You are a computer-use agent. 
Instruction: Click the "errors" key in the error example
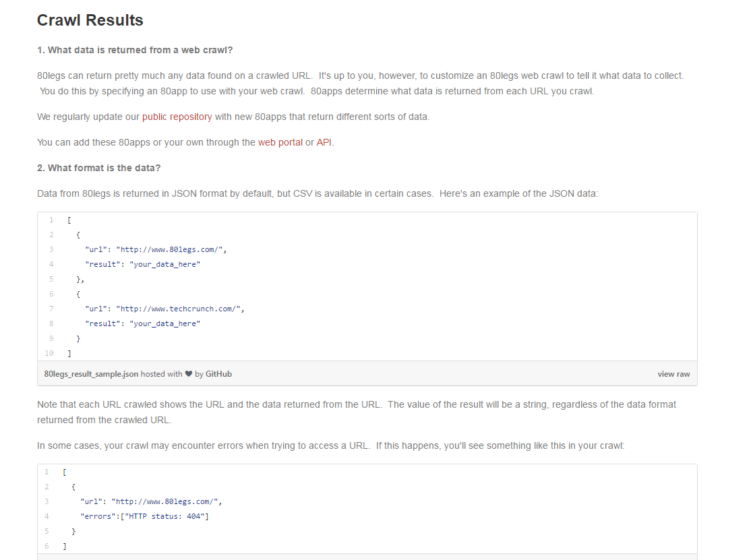click(x=96, y=516)
